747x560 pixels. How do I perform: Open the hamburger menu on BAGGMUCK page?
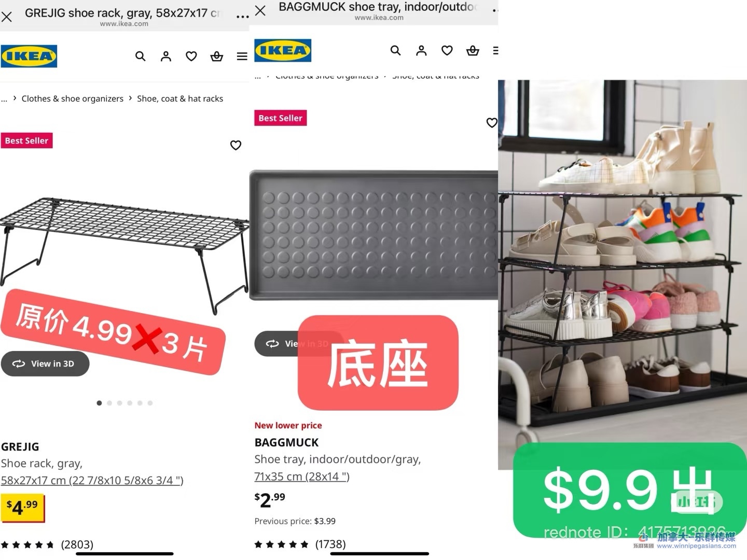point(495,50)
